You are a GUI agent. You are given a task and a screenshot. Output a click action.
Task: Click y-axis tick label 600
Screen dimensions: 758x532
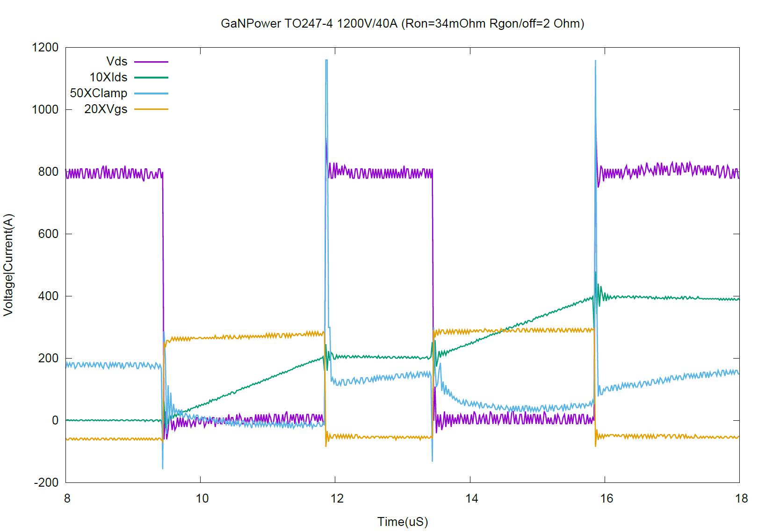[x=49, y=234]
